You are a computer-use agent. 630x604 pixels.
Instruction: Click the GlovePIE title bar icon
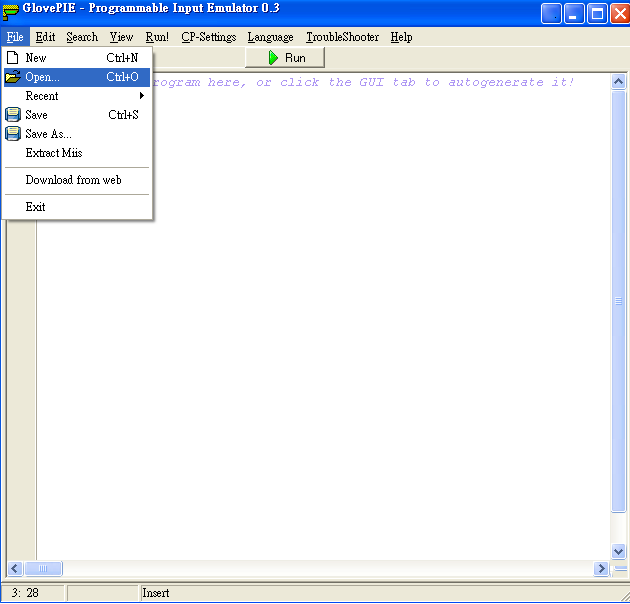[10, 11]
